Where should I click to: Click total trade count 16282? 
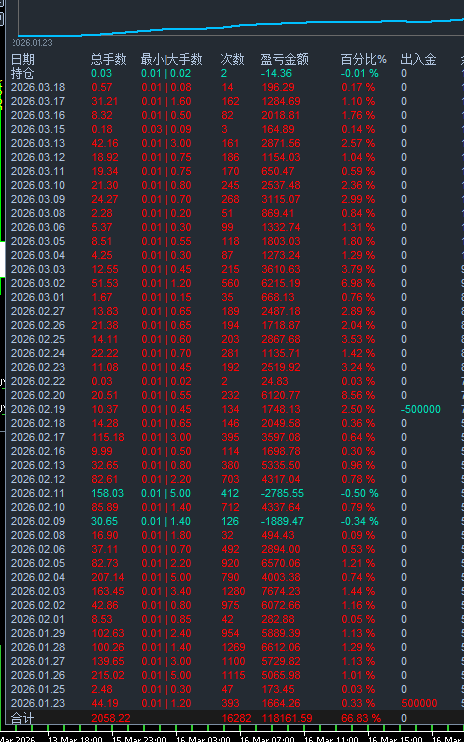236,718
